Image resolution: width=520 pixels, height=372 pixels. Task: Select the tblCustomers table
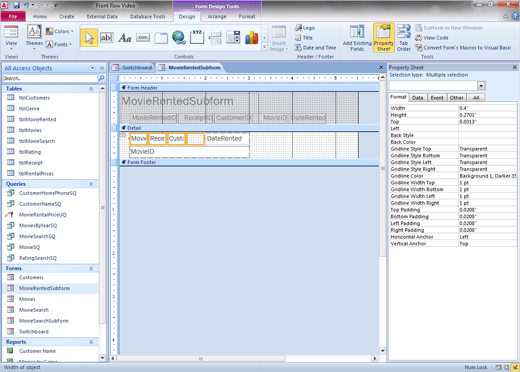click(34, 98)
